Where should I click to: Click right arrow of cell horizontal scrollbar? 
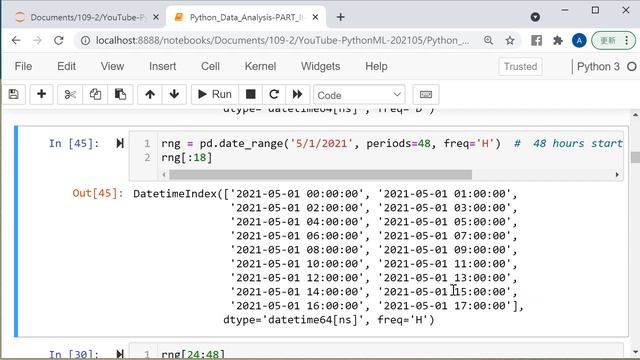(x=617, y=175)
